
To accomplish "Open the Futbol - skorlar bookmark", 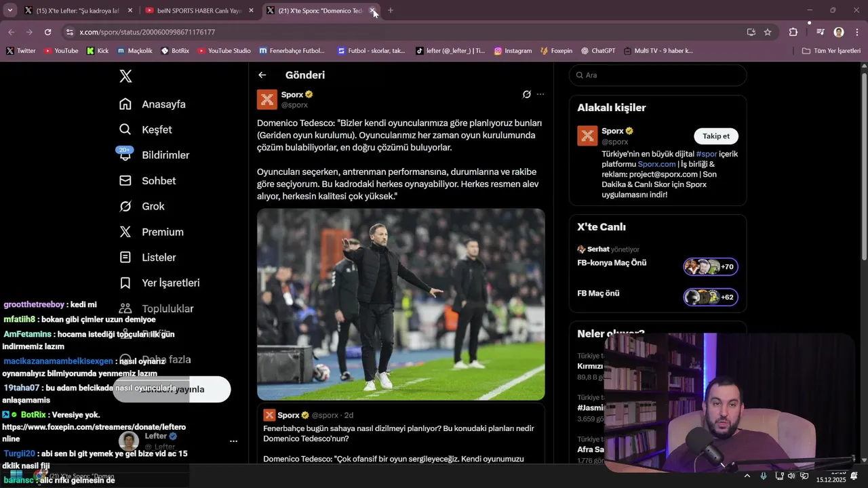I will click(x=370, y=51).
